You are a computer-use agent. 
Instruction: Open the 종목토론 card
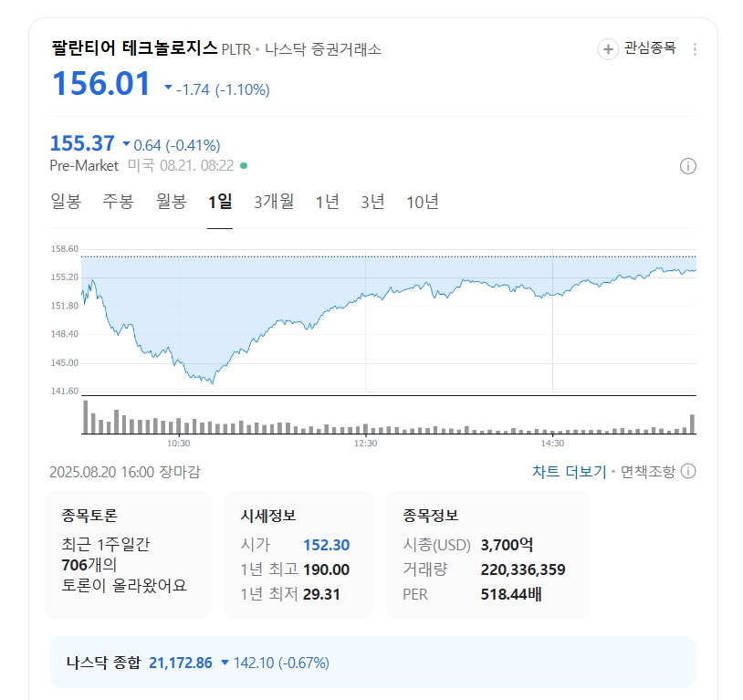128,555
